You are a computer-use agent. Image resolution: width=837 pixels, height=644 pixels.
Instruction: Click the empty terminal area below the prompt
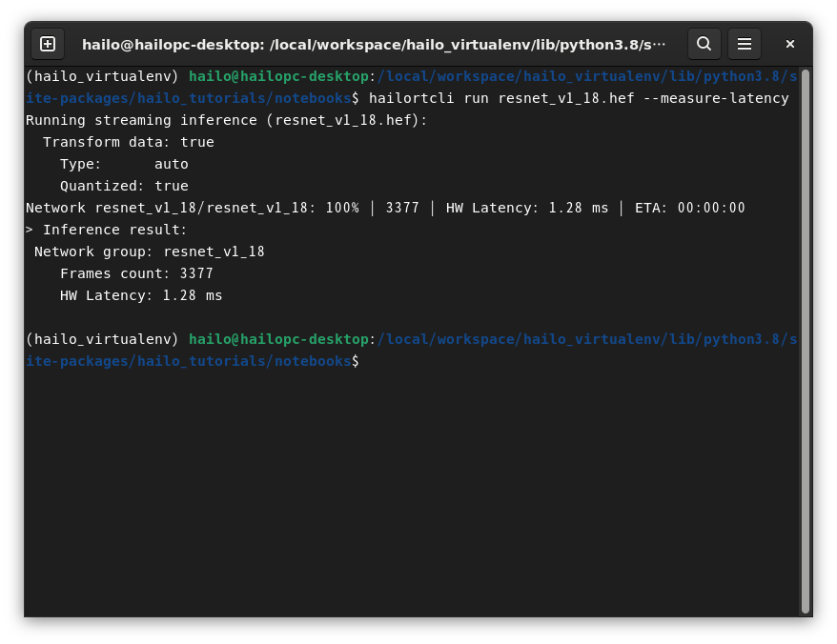(x=412, y=491)
